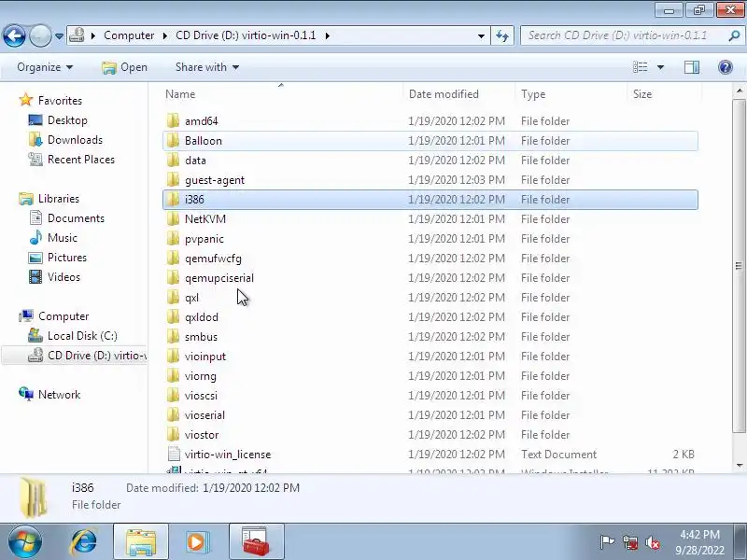Click the guest-agent folder icon
The width and height of the screenshot is (747, 560).
[x=174, y=179]
